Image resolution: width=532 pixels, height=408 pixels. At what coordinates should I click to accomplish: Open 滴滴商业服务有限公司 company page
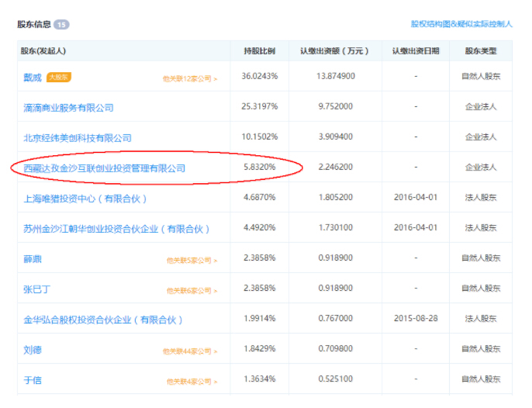pos(68,107)
